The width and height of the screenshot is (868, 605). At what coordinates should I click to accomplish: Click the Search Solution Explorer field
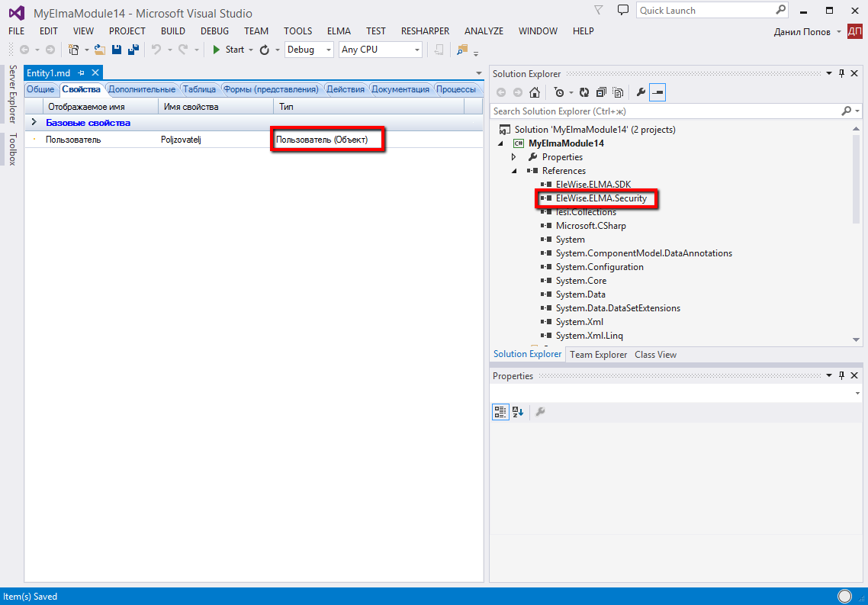(x=664, y=111)
